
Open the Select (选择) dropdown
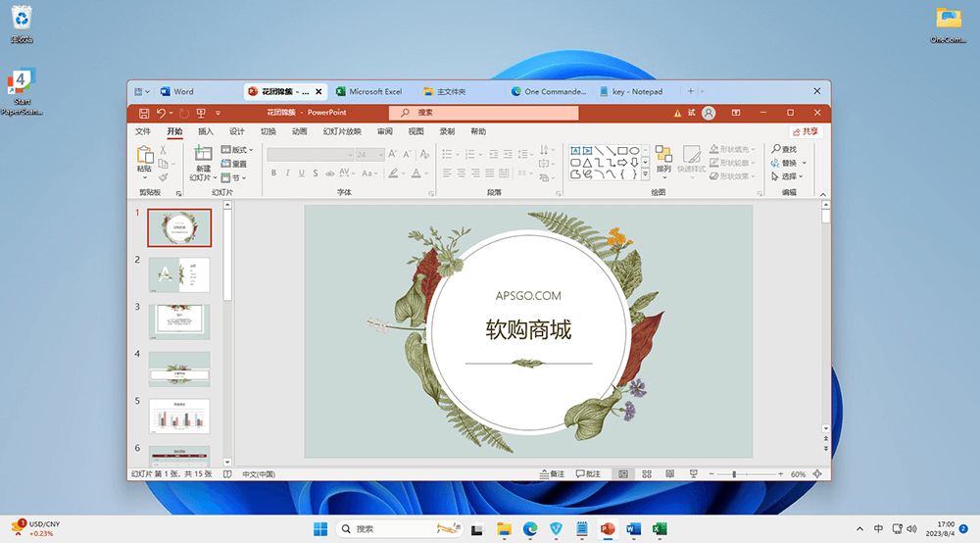(x=788, y=176)
